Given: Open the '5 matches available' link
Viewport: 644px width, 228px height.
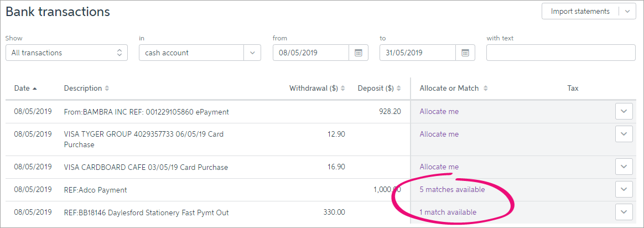Looking at the screenshot, I should pyautogui.click(x=452, y=189).
